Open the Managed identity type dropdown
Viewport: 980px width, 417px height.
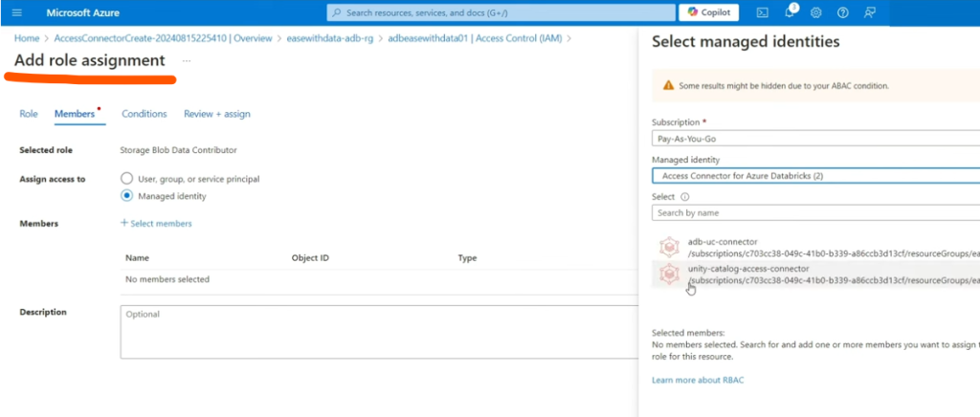[815, 176]
